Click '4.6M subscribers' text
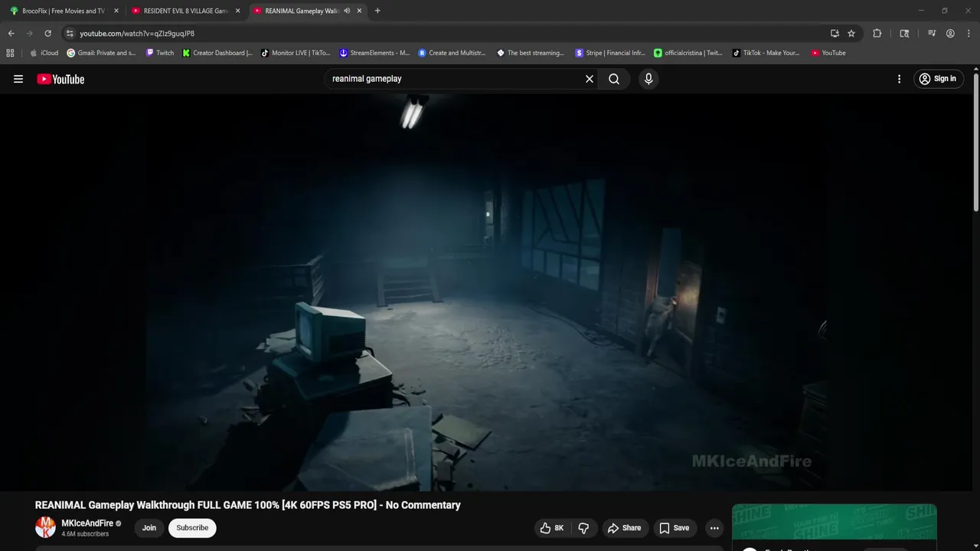This screenshot has width=980, height=551. click(x=85, y=534)
